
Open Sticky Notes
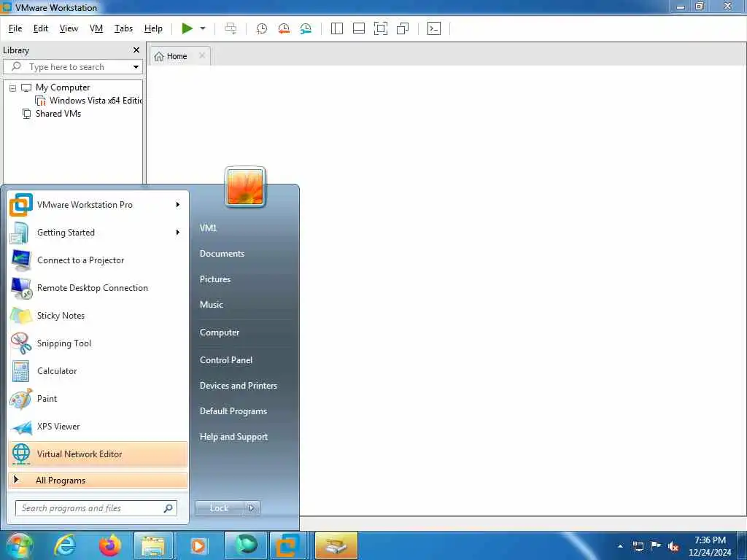click(98, 316)
